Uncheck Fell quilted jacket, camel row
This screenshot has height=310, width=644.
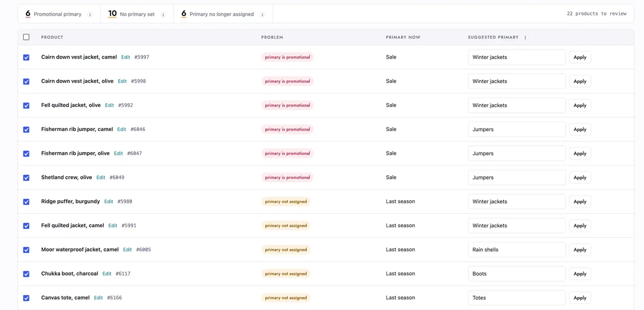click(26, 226)
